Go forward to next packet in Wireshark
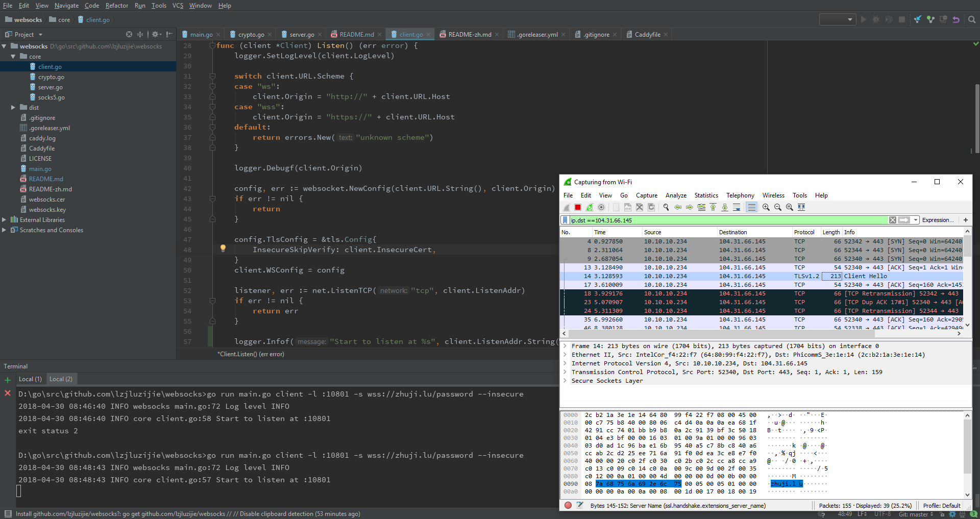This screenshot has height=519, width=980. click(690, 207)
